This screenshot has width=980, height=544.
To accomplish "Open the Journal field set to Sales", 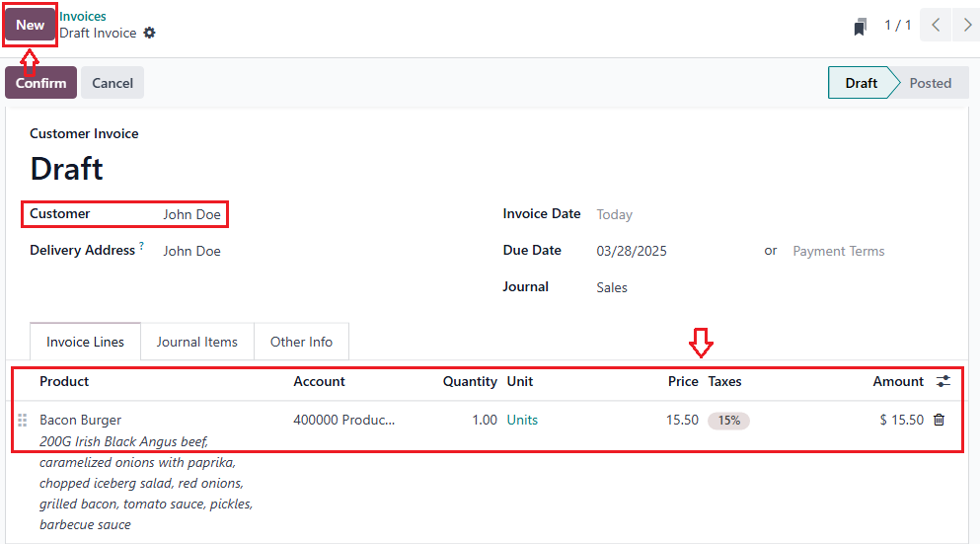I will [x=612, y=287].
